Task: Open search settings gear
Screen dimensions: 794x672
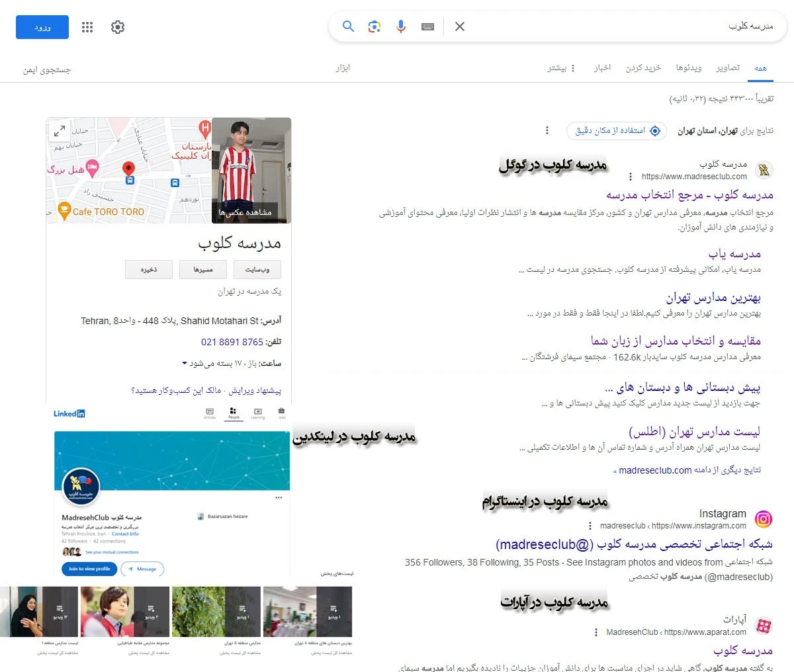Action: click(x=118, y=27)
